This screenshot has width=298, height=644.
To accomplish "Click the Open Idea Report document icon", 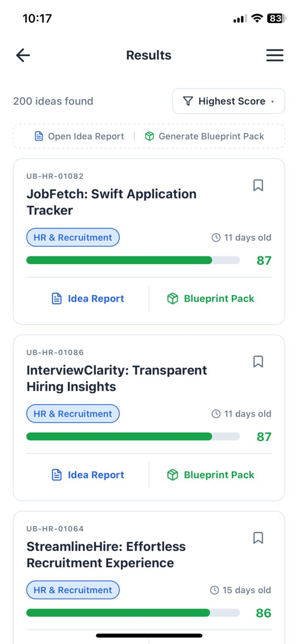I will click(39, 136).
